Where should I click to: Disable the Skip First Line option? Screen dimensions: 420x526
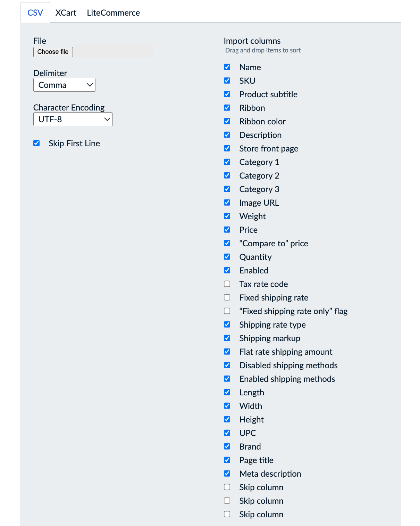(x=36, y=143)
